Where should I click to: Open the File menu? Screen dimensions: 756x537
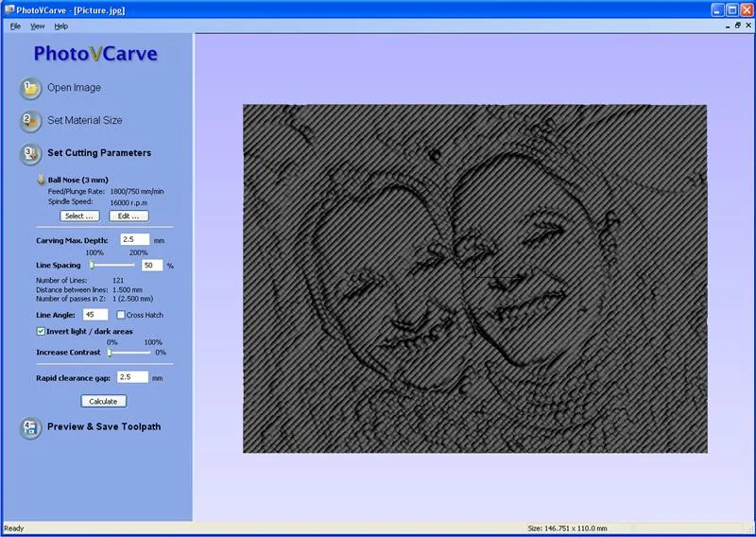click(x=15, y=26)
